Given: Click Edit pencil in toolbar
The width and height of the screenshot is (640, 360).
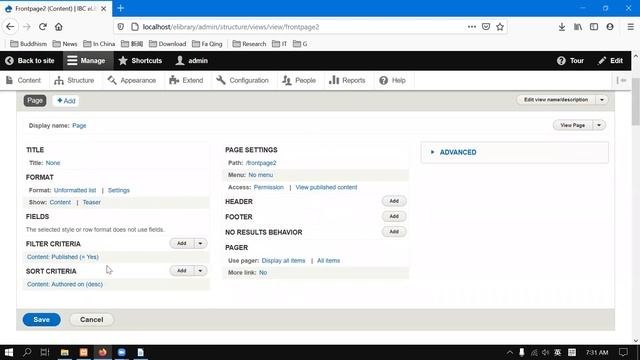Looking at the screenshot, I should 611,61.
